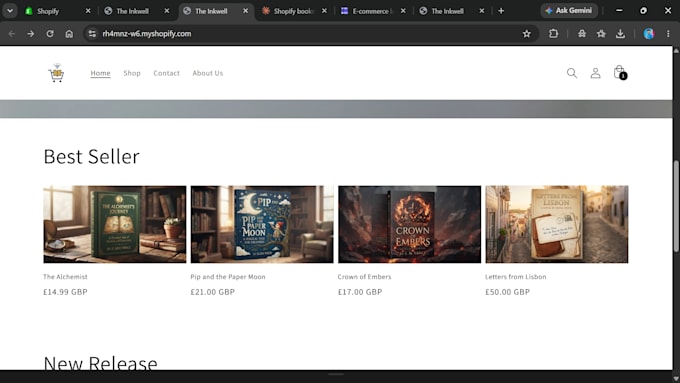Viewport: 680px width, 383px height.
Task: Open the browser home page
Action: point(69,33)
